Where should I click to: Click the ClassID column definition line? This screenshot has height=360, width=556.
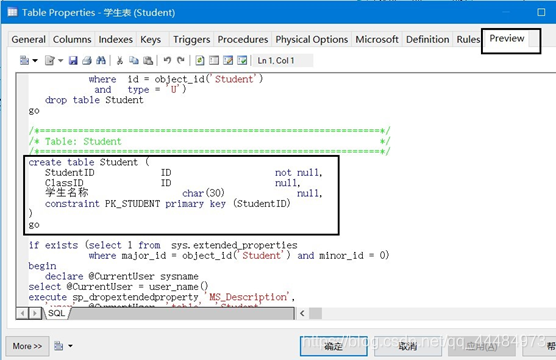coord(173,183)
